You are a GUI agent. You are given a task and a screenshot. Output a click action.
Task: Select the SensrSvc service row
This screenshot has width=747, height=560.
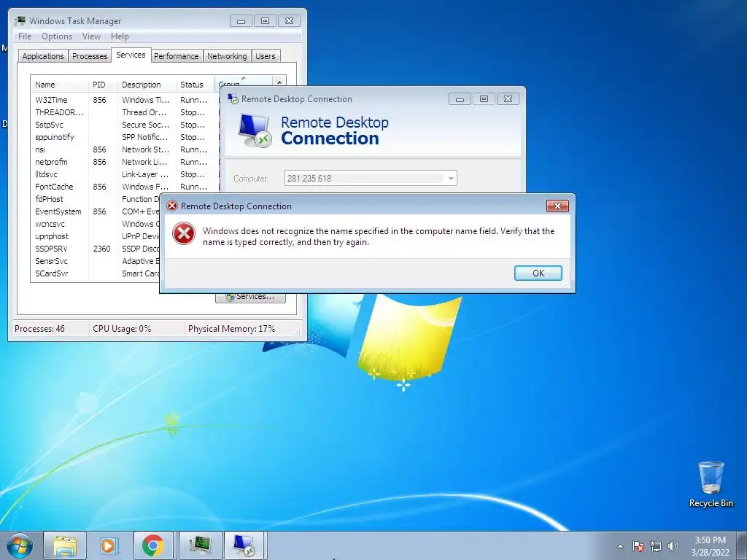96,261
